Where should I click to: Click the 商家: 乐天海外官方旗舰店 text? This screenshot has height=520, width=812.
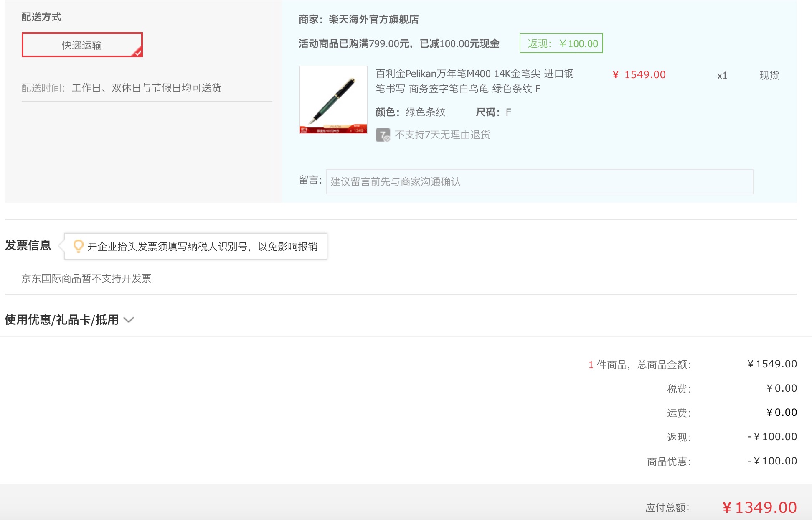359,19
